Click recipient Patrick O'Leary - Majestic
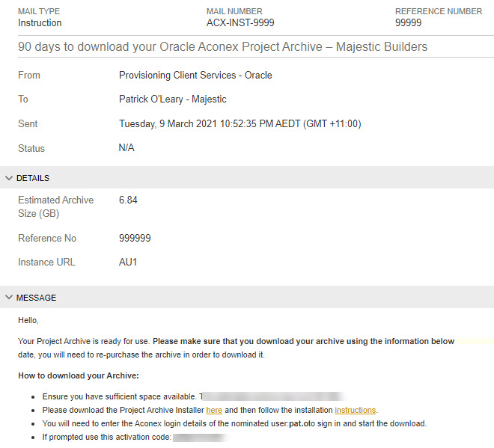 [x=172, y=99]
